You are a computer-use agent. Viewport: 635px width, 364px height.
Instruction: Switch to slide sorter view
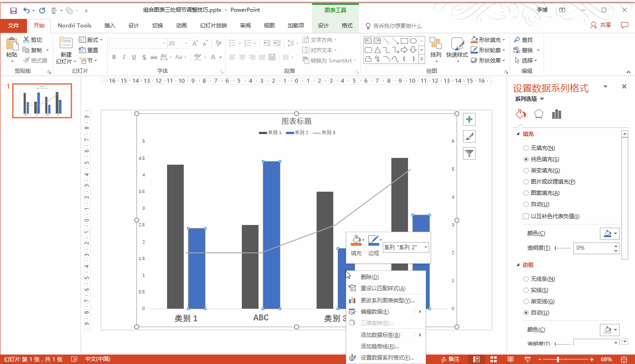click(x=494, y=359)
